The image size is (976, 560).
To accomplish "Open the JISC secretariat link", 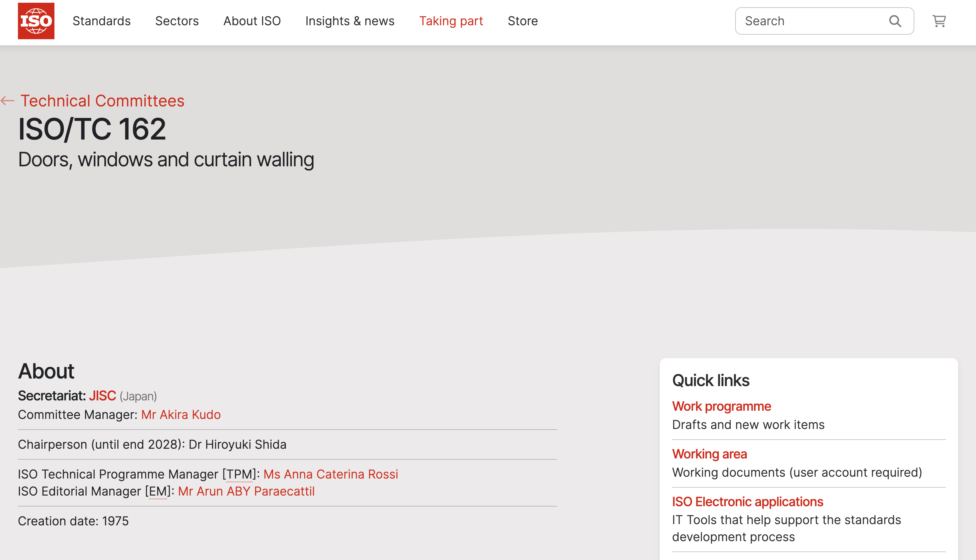I will coord(102,396).
